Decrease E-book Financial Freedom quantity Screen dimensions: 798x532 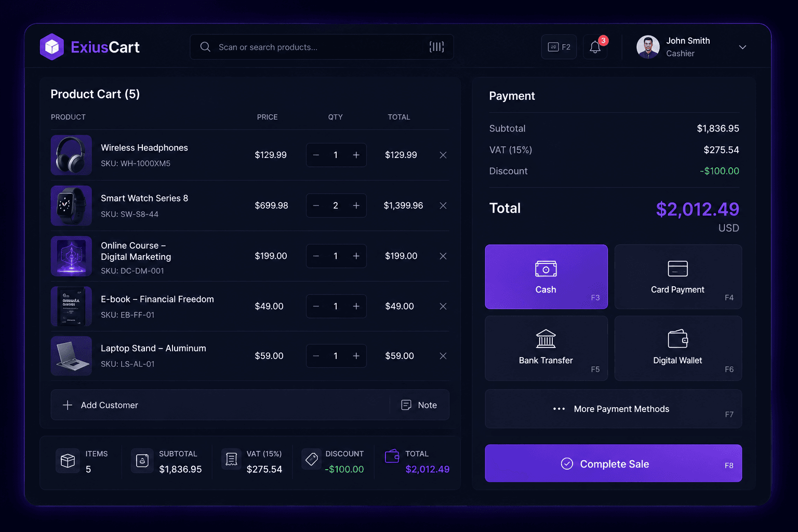[316, 307]
